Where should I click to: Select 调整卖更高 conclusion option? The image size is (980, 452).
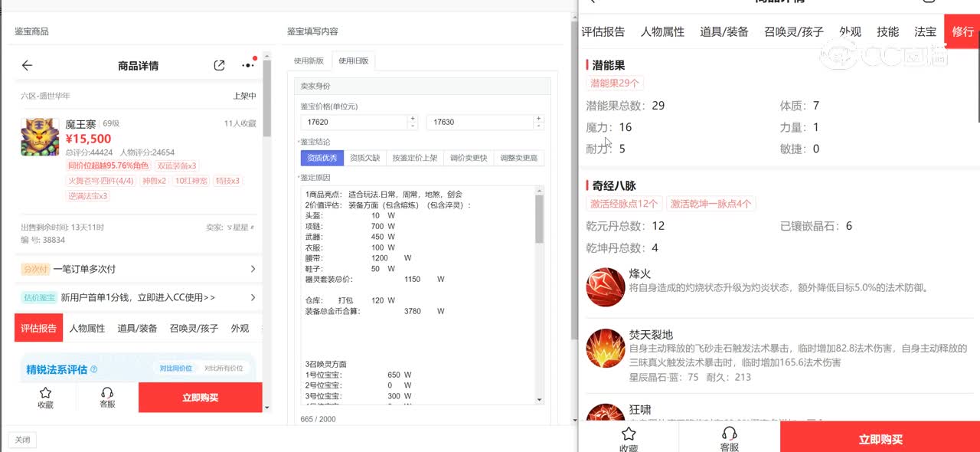pos(519,158)
